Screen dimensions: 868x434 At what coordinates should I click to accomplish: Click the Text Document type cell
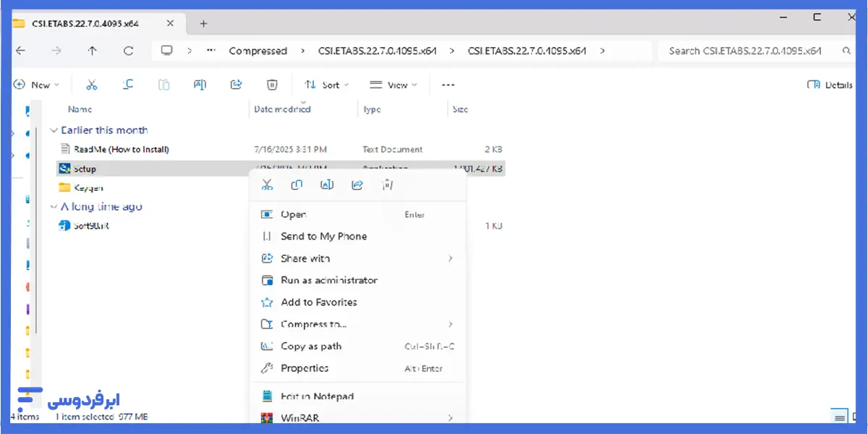[392, 149]
